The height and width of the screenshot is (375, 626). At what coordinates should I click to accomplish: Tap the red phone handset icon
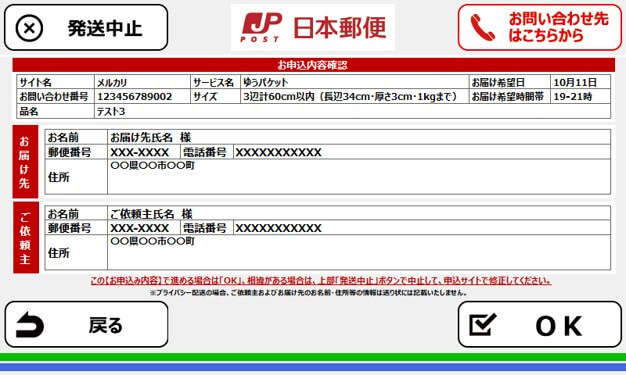pos(482,28)
